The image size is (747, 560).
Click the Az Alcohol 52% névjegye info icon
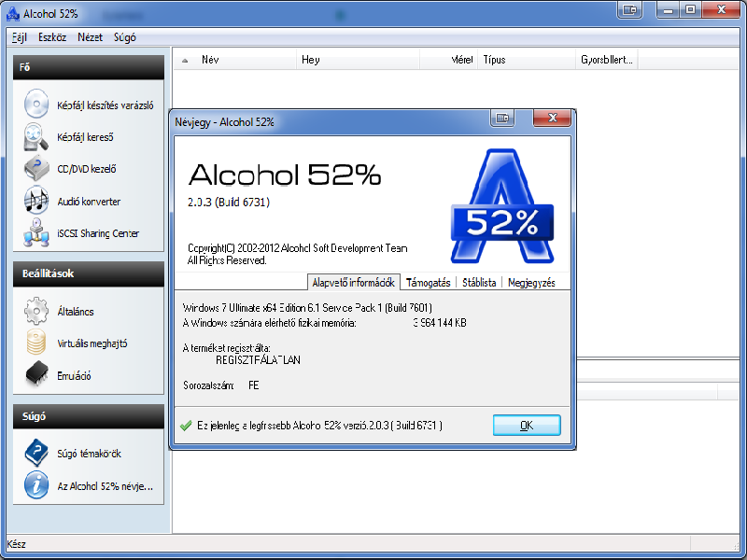click(x=36, y=484)
